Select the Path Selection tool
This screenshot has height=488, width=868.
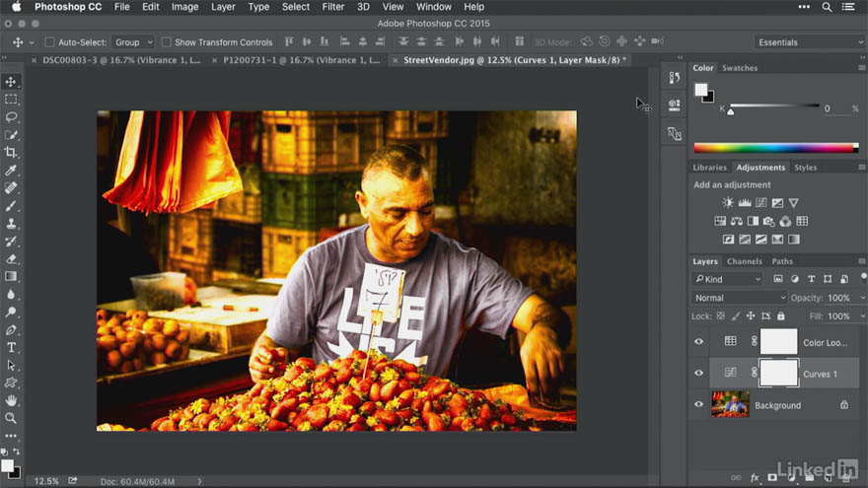(11, 365)
